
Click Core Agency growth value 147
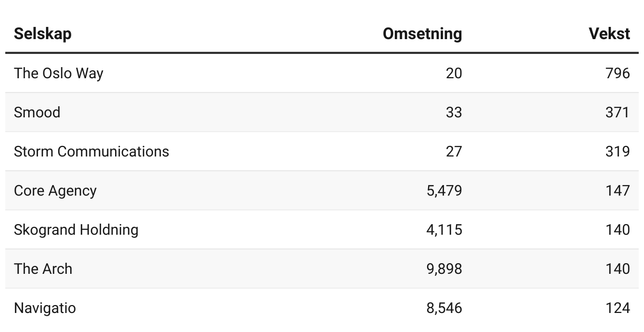618,190
